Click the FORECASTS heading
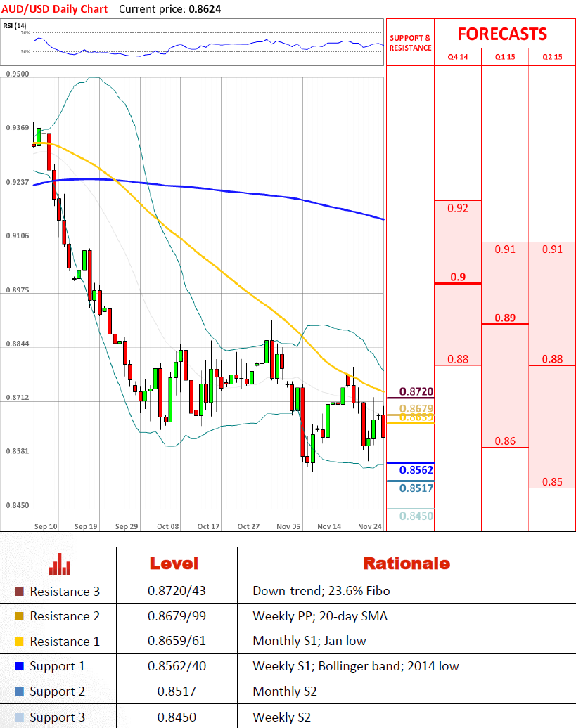The image size is (576, 728). pos(503,34)
